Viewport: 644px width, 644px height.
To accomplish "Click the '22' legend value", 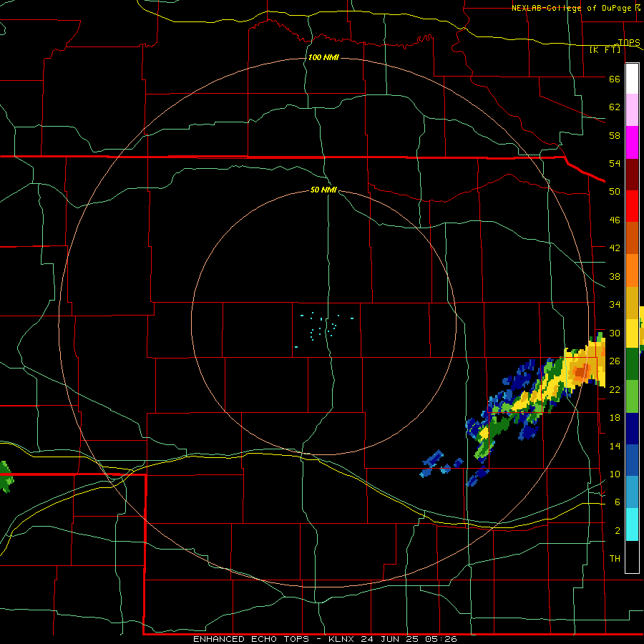I will tap(615, 389).
